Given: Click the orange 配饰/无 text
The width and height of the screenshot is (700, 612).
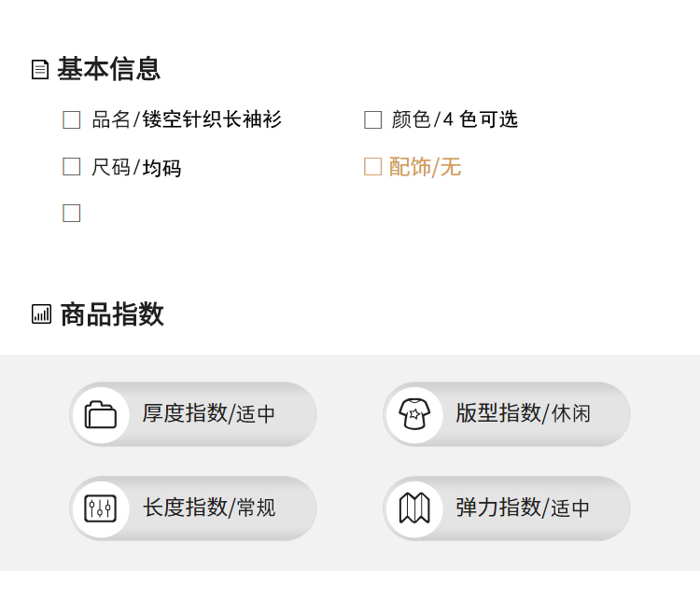Looking at the screenshot, I should click(425, 167).
